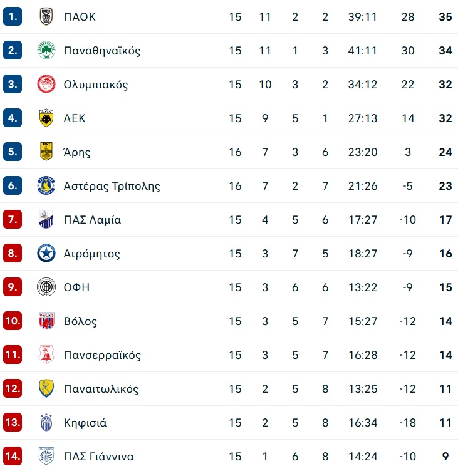Click the underlined 32 points for Ολυμπιακός
458x476 pixels.
(x=445, y=85)
